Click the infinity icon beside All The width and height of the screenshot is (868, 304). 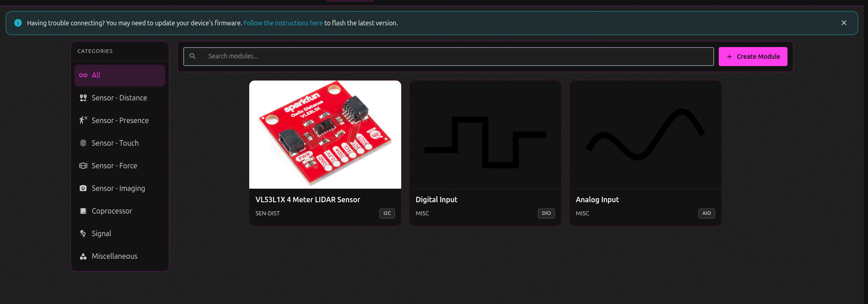(83, 76)
